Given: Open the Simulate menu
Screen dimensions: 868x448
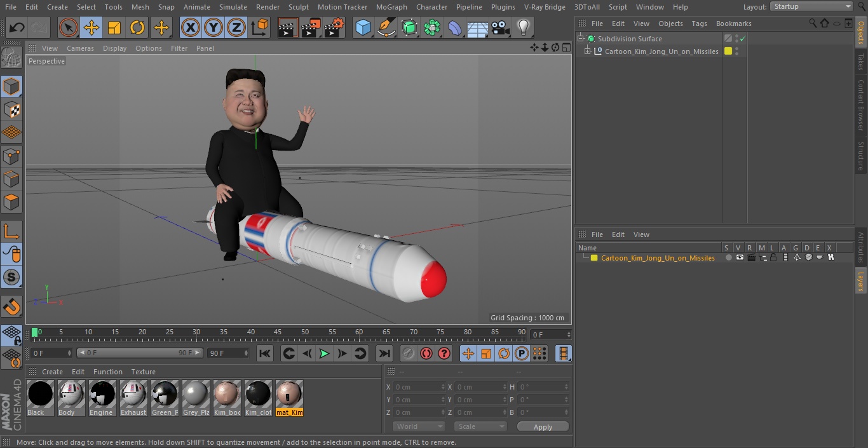Looking at the screenshot, I should pyautogui.click(x=233, y=7).
